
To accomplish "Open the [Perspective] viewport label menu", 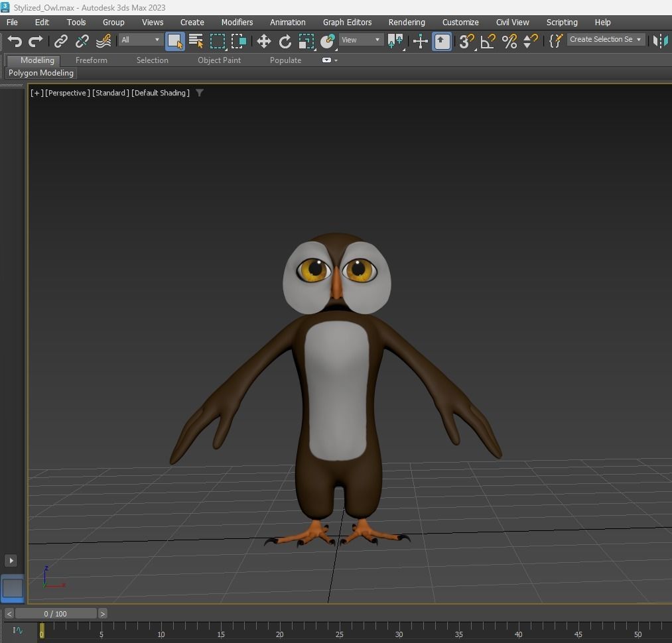I will coord(67,93).
